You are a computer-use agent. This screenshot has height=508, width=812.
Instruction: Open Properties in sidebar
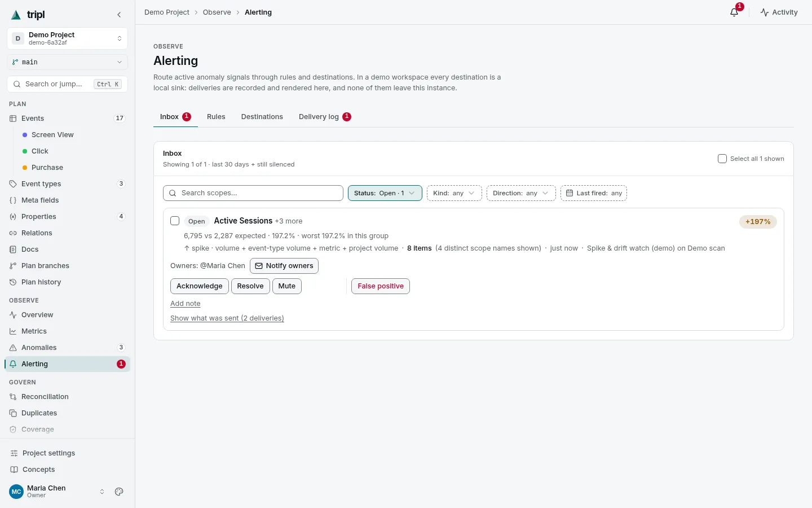(x=68, y=217)
